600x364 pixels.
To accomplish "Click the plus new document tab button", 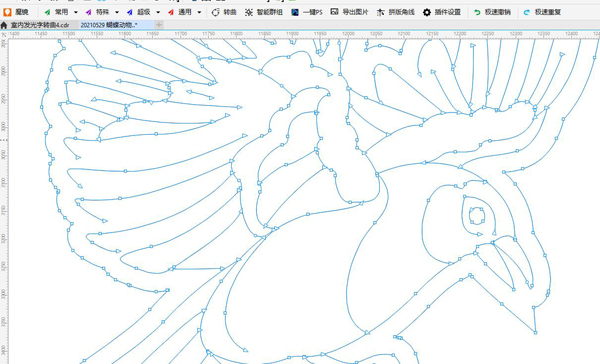I will pos(159,25).
